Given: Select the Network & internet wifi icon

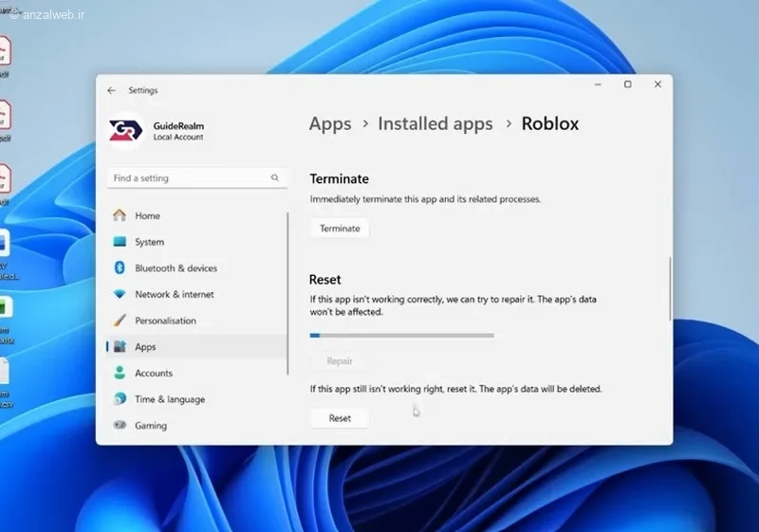Looking at the screenshot, I should 120,294.
